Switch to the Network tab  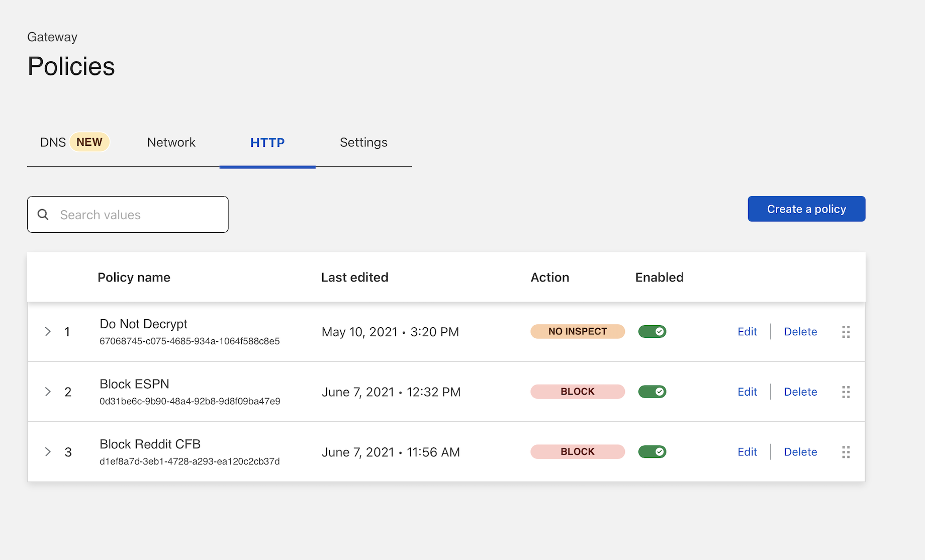pos(171,143)
